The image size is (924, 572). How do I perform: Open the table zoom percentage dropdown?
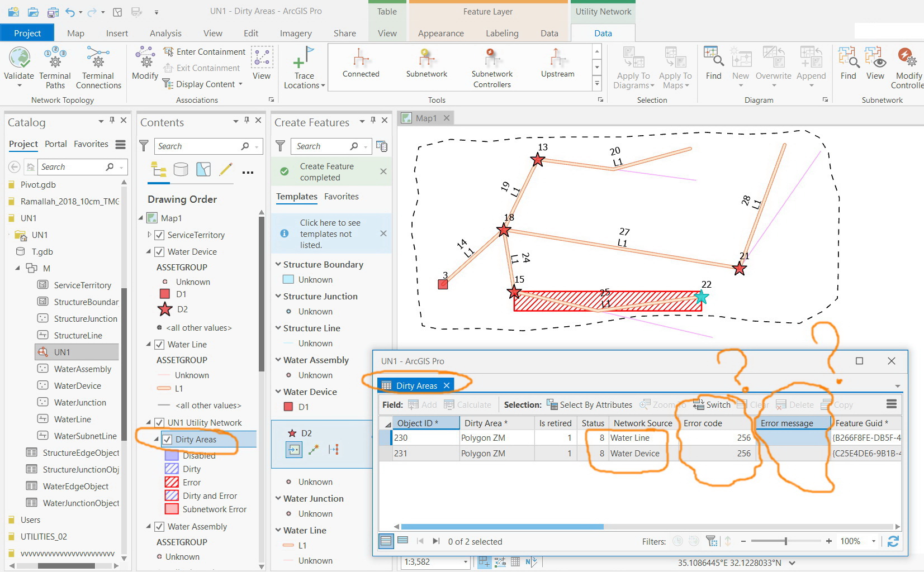pos(874,541)
